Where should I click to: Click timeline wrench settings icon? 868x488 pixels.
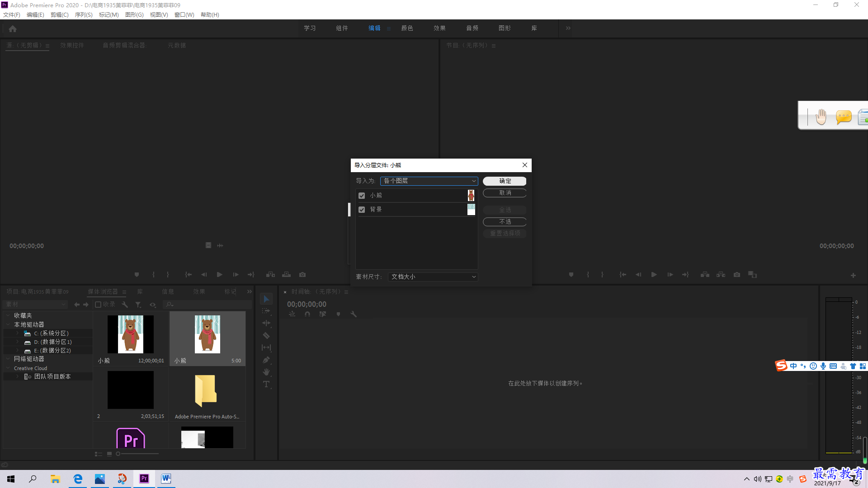coord(354,314)
